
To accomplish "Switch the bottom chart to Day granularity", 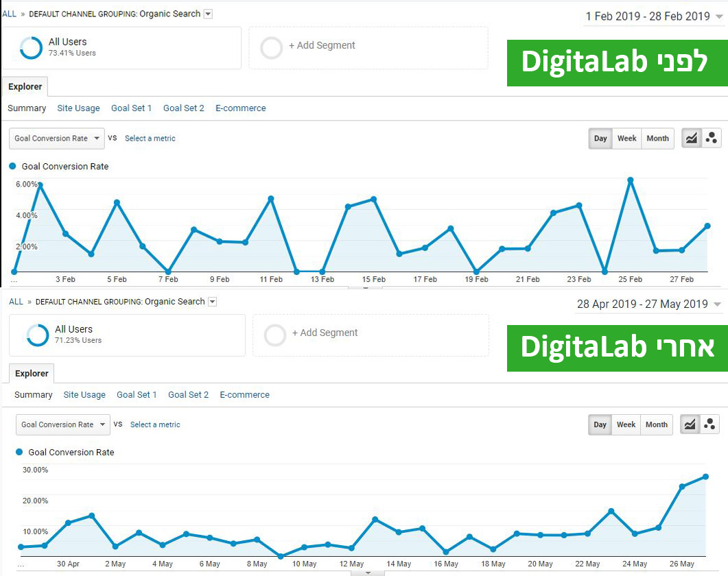I will [600, 424].
